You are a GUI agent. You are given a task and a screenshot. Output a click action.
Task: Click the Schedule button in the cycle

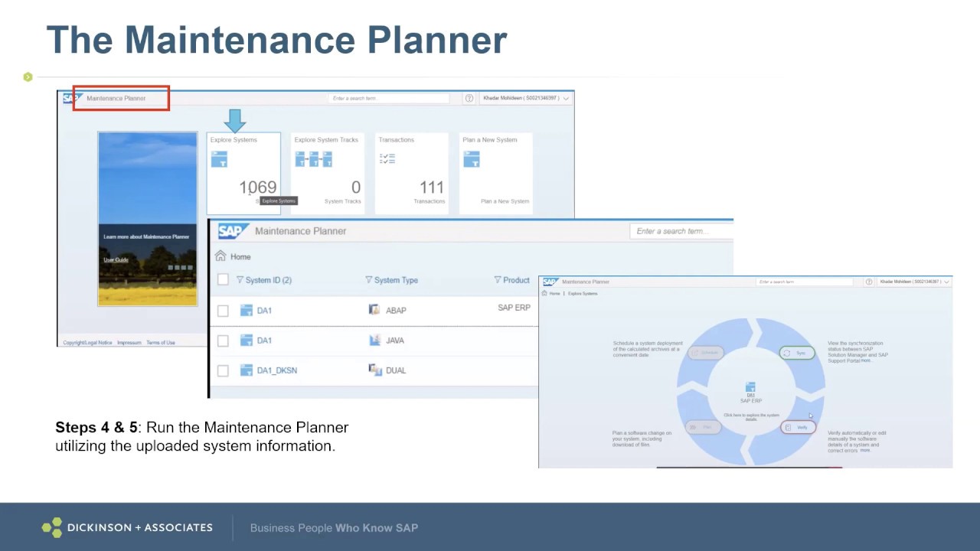tap(705, 353)
